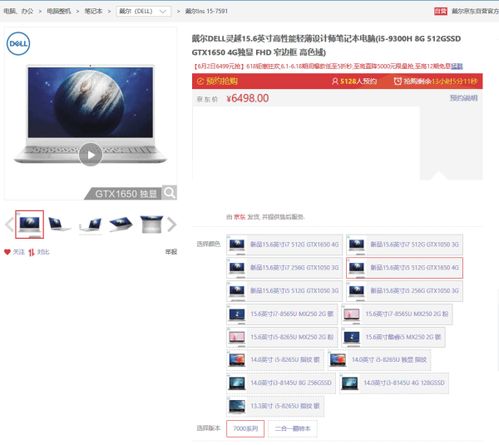499x445 pixels.
Task: Select the 二合一翻转本 version
Action: pos(293,429)
